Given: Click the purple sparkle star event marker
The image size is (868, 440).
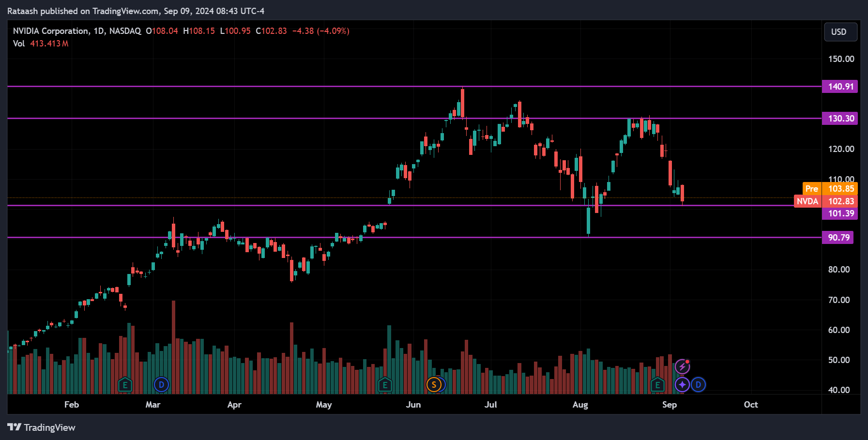Looking at the screenshot, I should pos(682,385).
